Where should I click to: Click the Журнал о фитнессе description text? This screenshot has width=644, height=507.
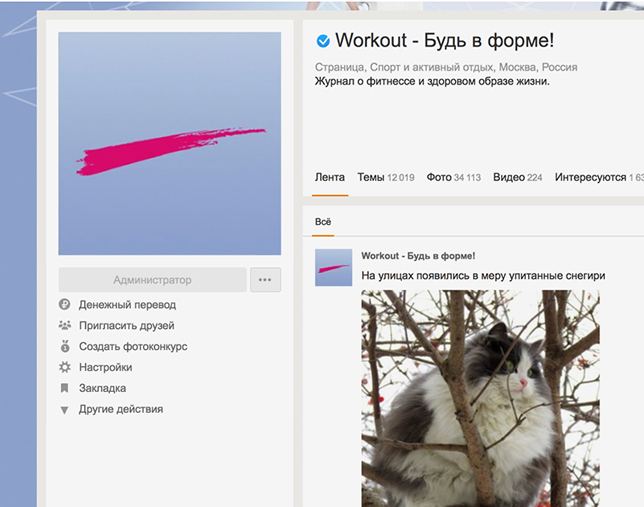pyautogui.click(x=432, y=81)
